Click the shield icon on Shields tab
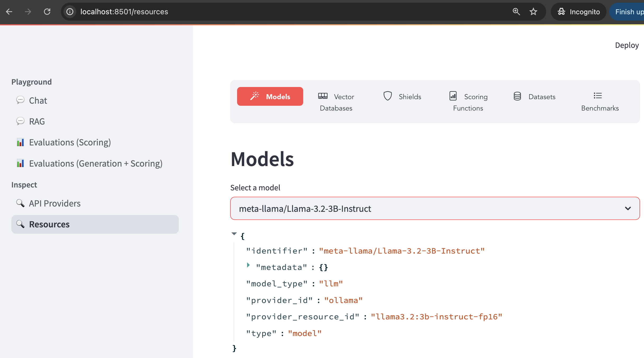Viewport: 644px width, 358px height. point(388,96)
